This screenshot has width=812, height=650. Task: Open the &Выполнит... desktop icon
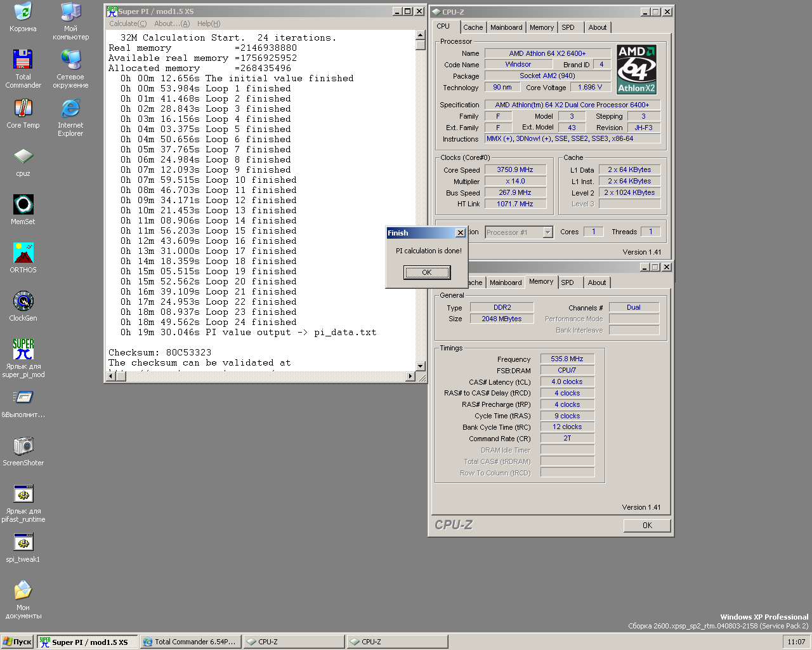click(x=23, y=404)
